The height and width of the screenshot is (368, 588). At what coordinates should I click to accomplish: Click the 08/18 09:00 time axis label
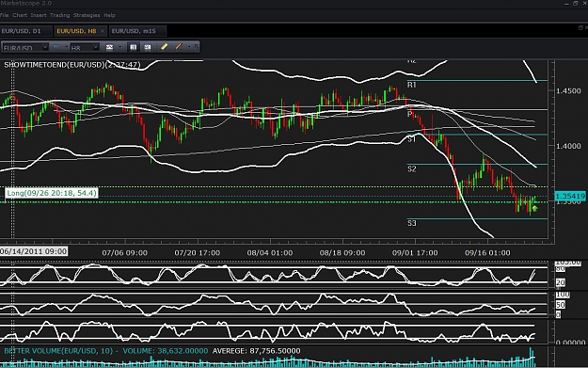tap(342, 253)
